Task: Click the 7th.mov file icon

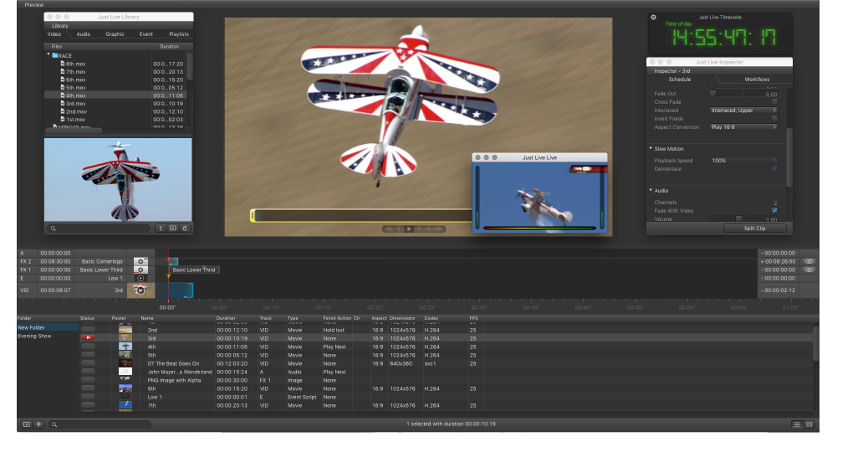Action: click(63, 71)
